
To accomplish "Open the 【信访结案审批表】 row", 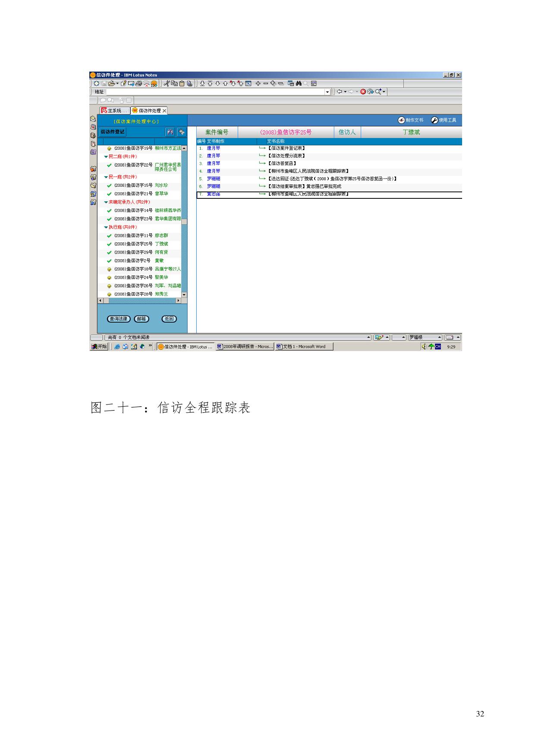I will click(330, 186).
